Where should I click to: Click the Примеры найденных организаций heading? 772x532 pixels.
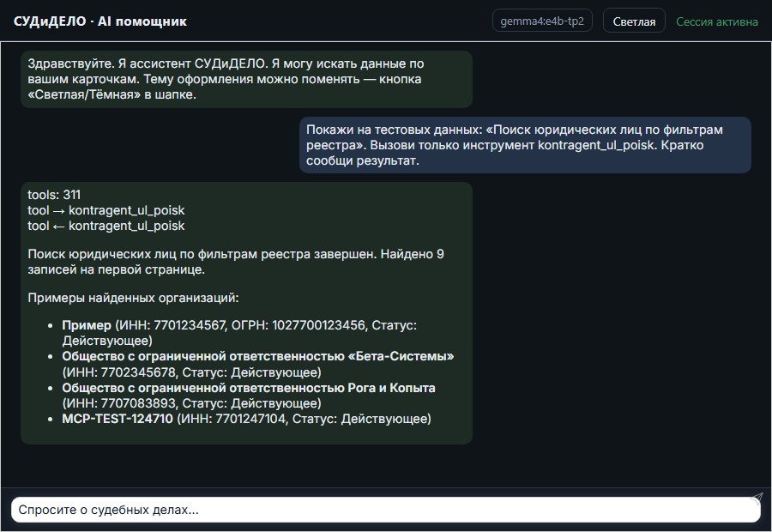click(x=133, y=298)
